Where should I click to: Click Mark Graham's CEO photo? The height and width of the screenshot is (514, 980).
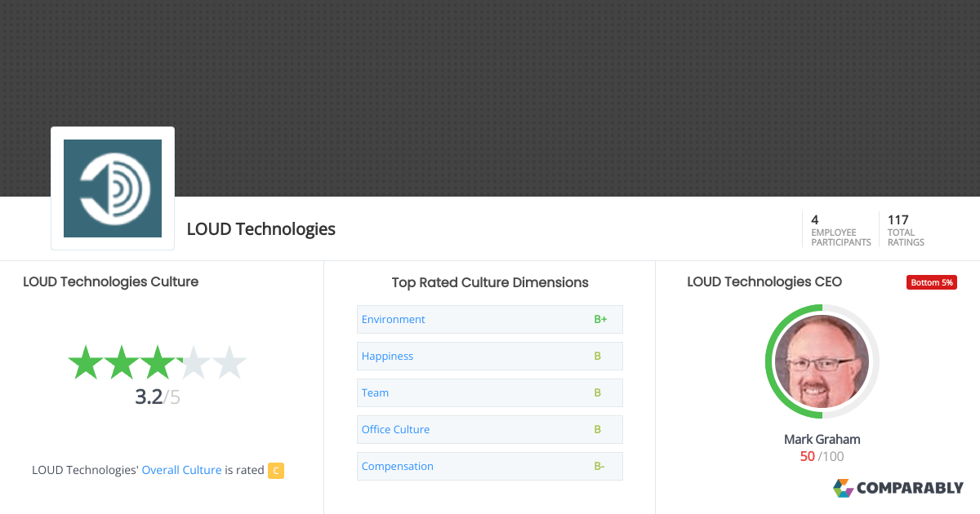[x=822, y=361]
